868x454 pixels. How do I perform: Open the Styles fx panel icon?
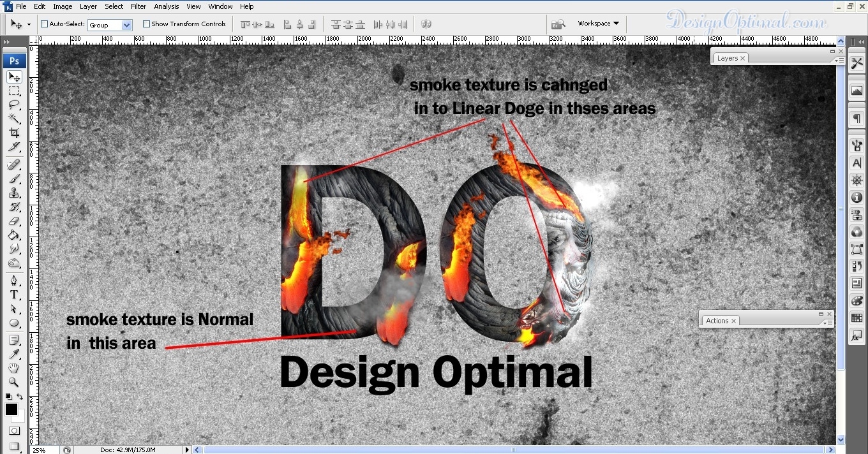857,335
